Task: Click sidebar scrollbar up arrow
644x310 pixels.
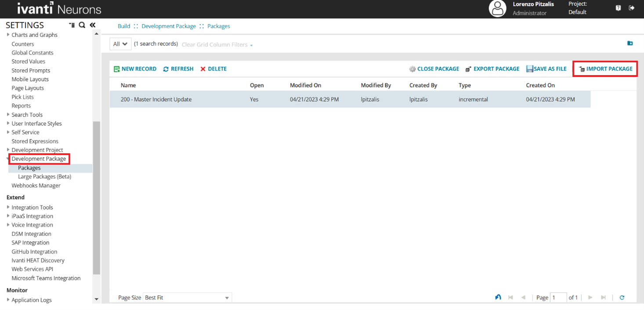Action: click(97, 34)
